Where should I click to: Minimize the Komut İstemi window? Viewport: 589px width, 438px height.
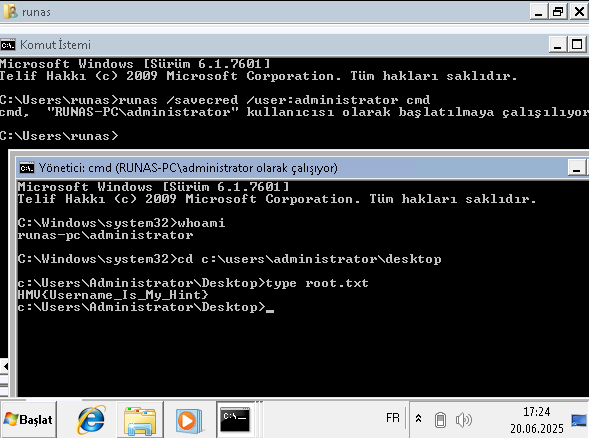557,45
